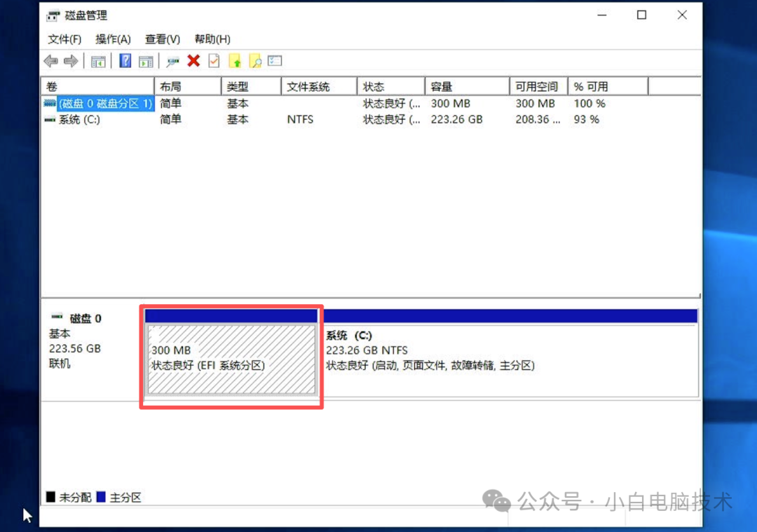Click 状态良好 status cell in 系统 (C:) row
This screenshot has height=532, width=757.
pos(392,119)
